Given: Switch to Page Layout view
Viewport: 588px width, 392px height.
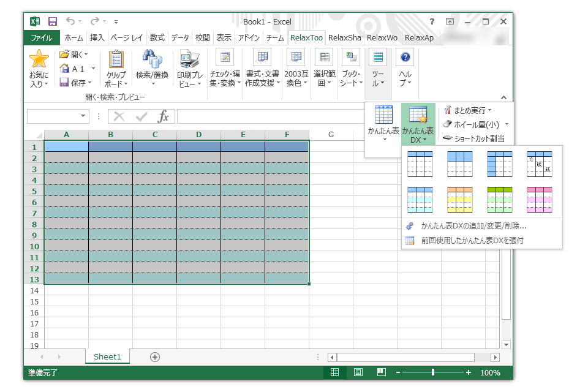Looking at the screenshot, I should pos(358,372).
